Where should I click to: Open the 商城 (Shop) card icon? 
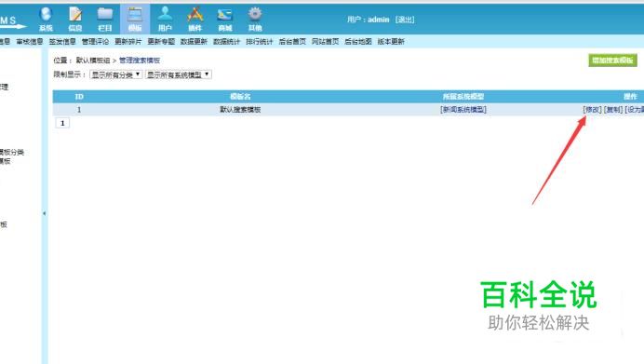pyautogui.click(x=225, y=19)
